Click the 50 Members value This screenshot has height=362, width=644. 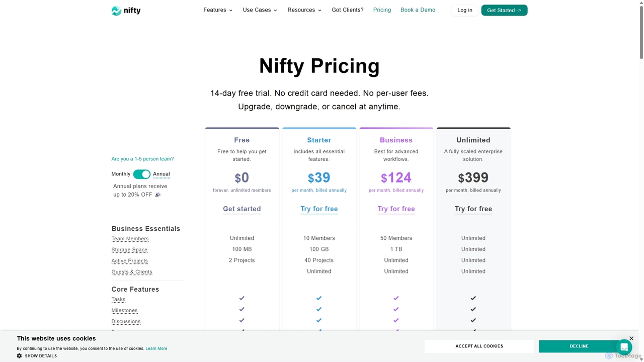396,238
